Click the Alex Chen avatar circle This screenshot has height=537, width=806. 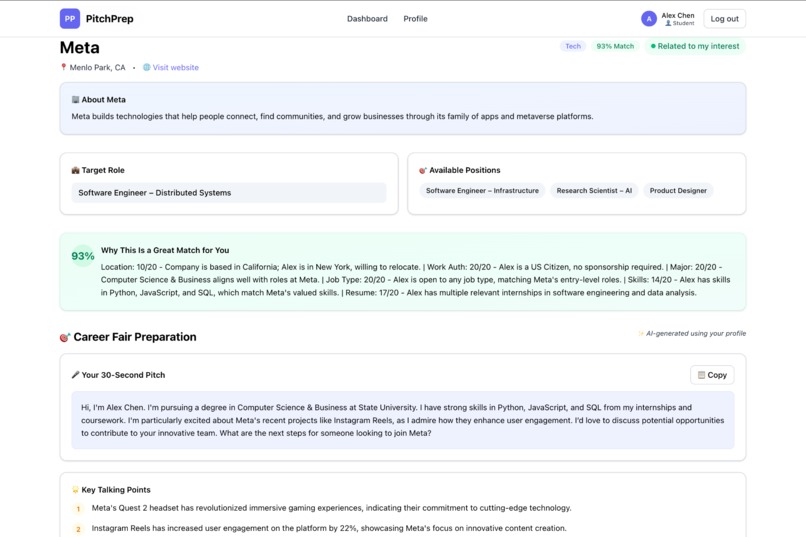(649, 19)
